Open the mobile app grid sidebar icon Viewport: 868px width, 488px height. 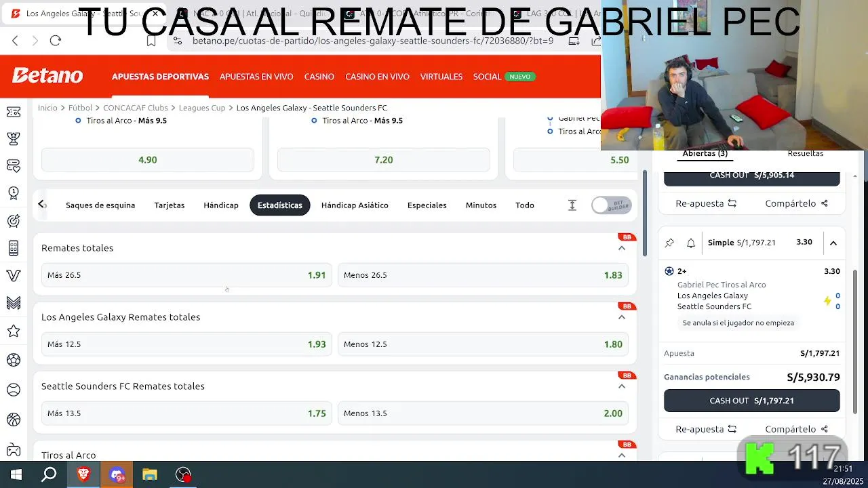pos(13,248)
